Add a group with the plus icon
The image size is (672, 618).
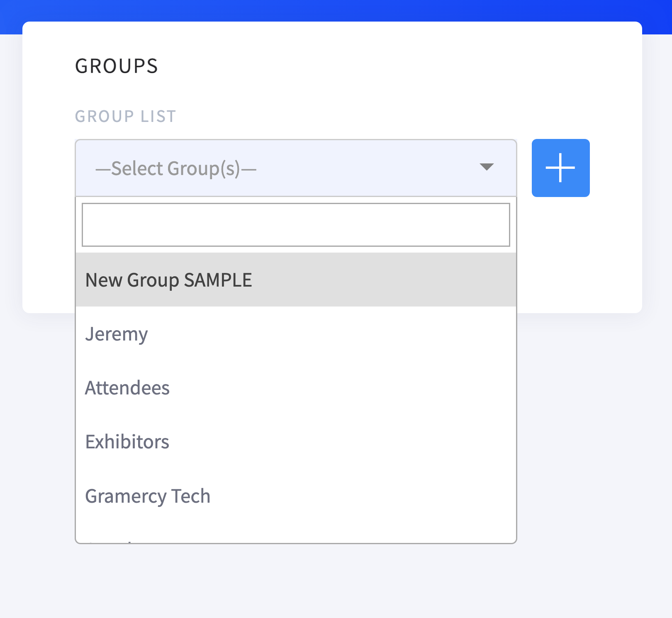point(560,168)
